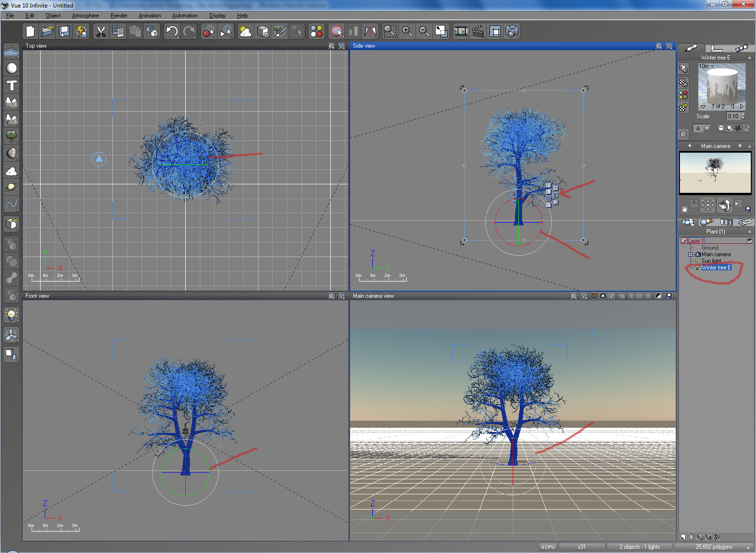Select the 3D Text tool

click(11, 86)
